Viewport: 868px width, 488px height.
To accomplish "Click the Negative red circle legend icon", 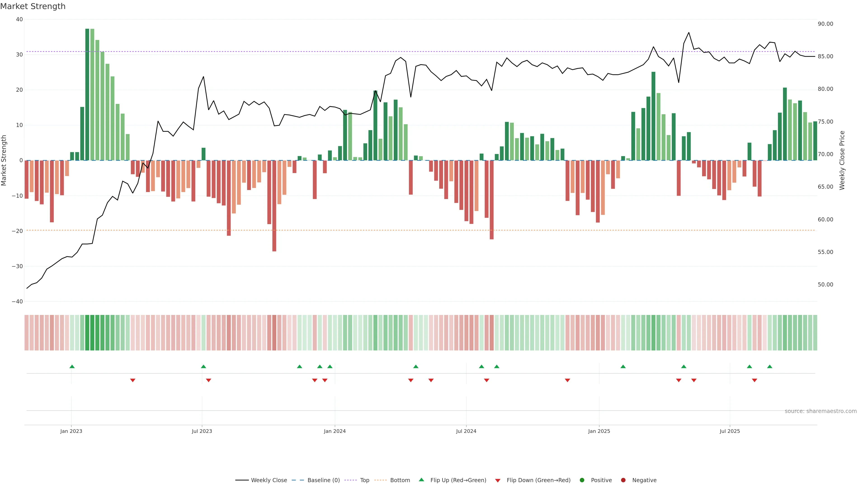I will pos(623,480).
